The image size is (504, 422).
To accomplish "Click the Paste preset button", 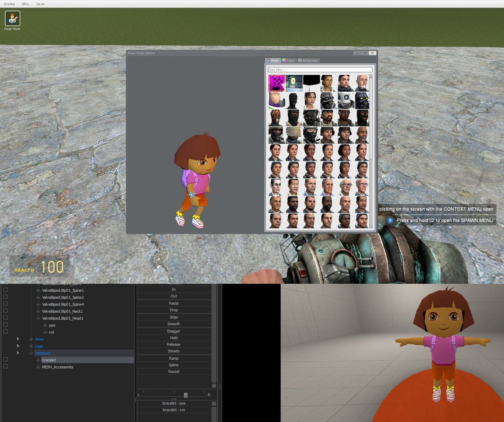I will tap(174, 303).
